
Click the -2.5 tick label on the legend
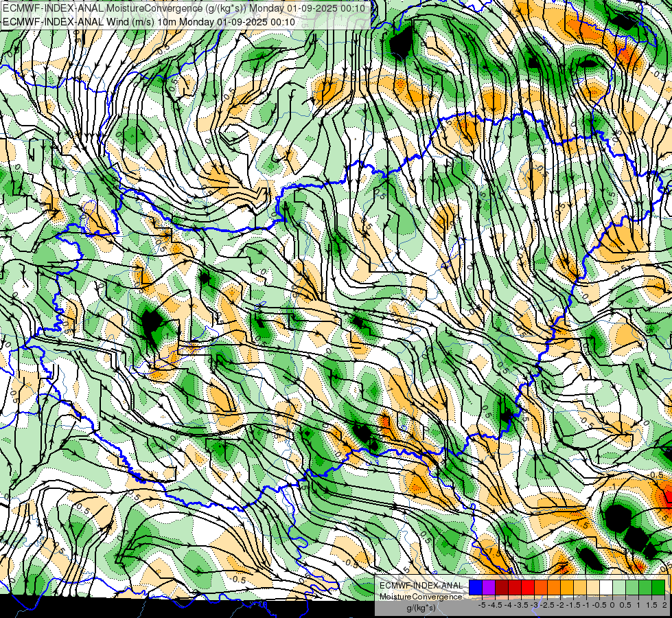547,605
